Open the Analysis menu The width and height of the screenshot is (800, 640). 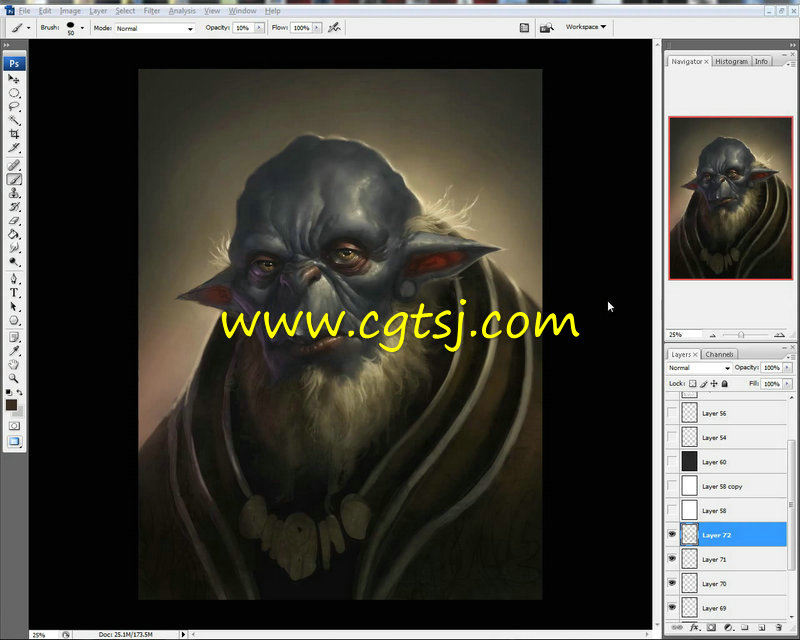pyautogui.click(x=182, y=11)
